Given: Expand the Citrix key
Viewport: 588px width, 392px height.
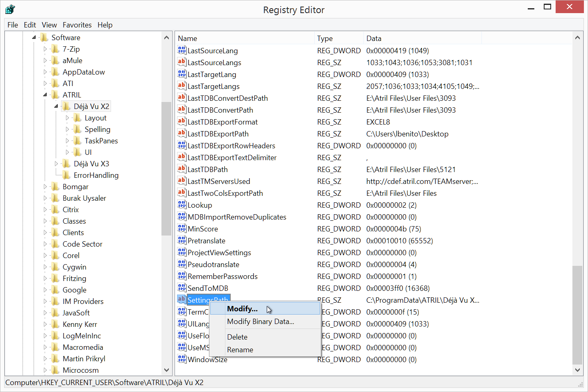Looking at the screenshot, I should tap(45, 209).
